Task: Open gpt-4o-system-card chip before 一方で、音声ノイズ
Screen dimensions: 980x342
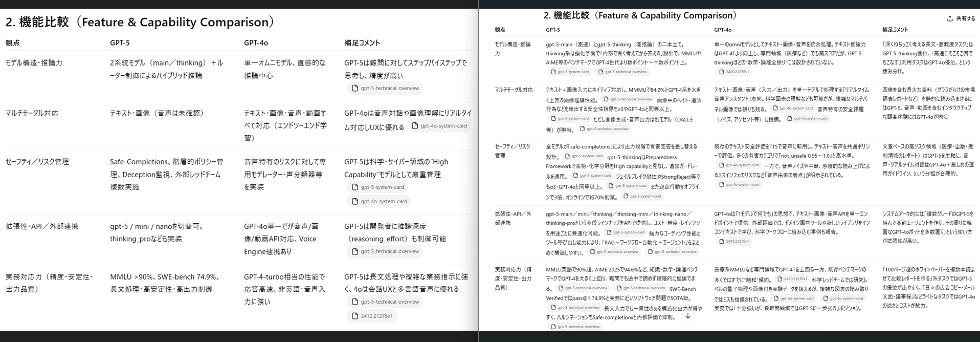Action: coord(739,165)
